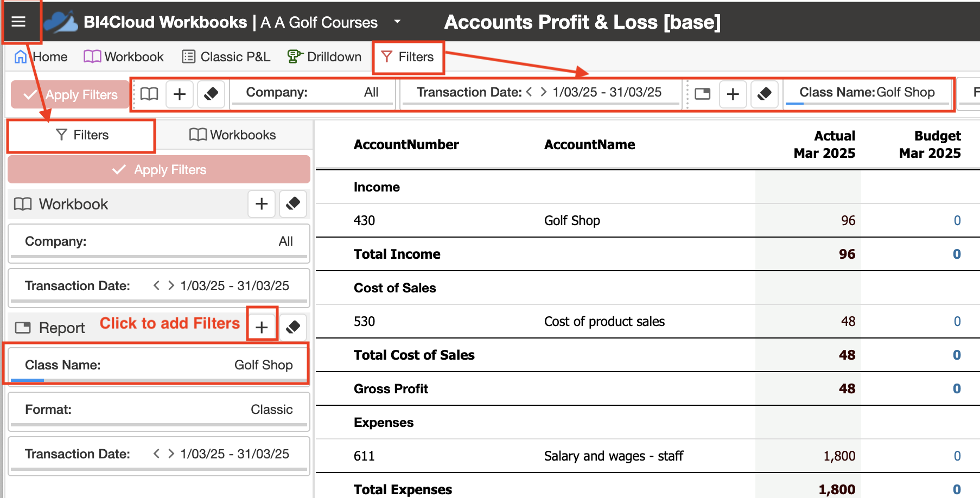Viewport: 980px width, 498px height.
Task: Expand the A A Golf Courses dropdown
Action: click(x=397, y=22)
